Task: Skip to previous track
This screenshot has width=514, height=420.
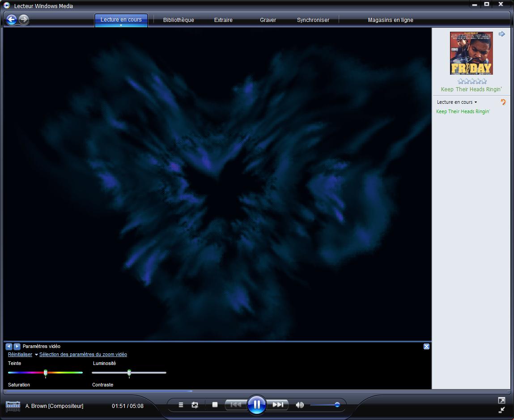Action: 236,405
